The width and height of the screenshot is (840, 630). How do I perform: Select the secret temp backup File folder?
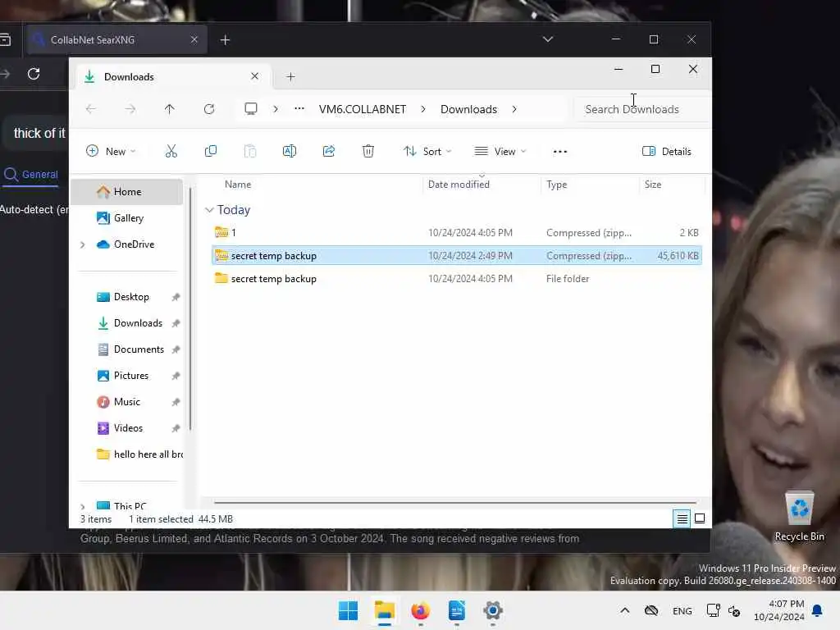pyautogui.click(x=456, y=279)
